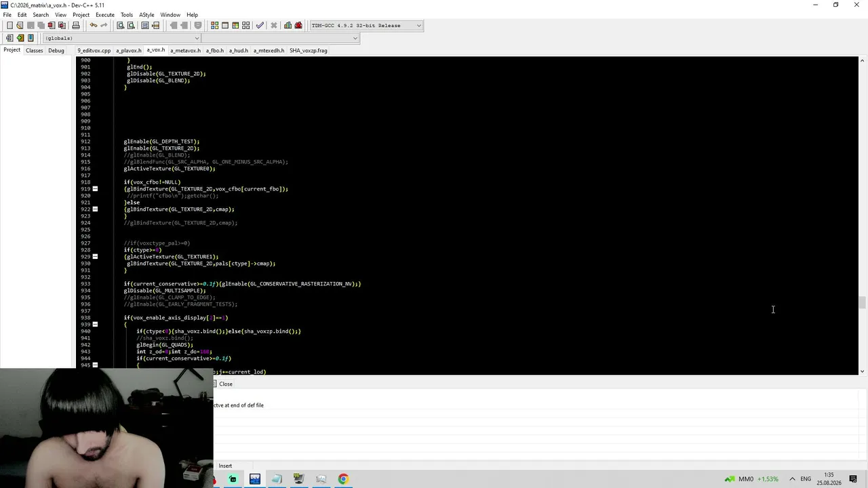Undo the last edit with toolbar arrow
The image size is (868, 488).
coord(94,25)
